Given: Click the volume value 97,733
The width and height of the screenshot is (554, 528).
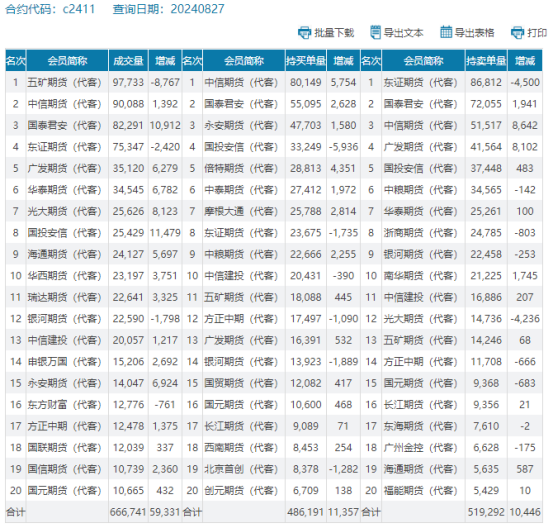Looking at the screenshot, I should pos(128,83).
